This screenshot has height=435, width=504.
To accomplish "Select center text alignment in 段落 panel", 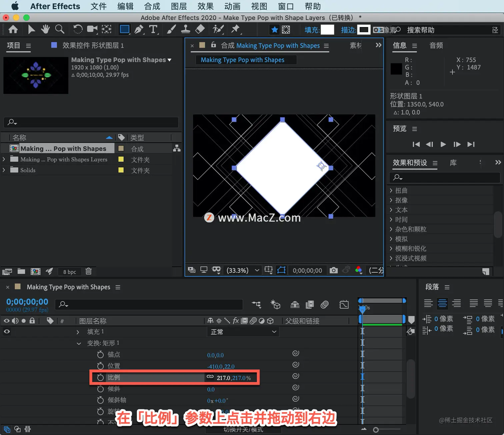I will [442, 303].
